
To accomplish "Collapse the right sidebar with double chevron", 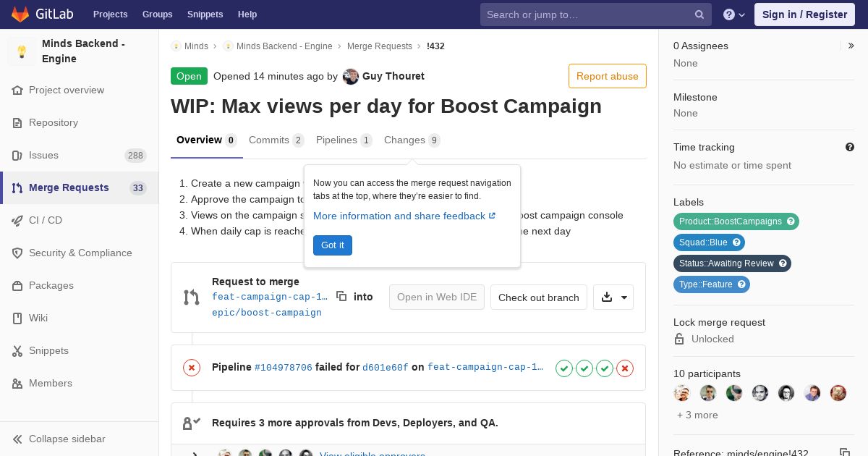I will (851, 46).
